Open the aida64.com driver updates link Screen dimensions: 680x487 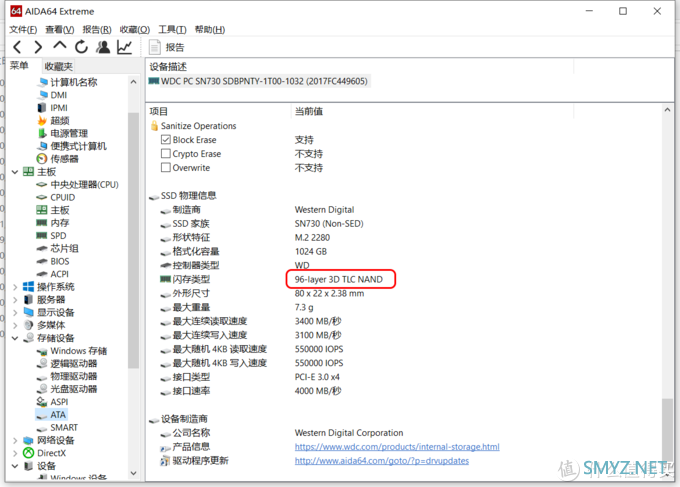[382, 461]
